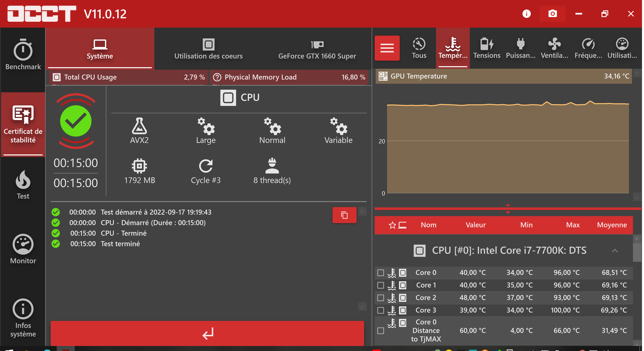Sort the sensors by the Moyenne column header
Image resolution: width=644 pixels, height=351 pixels.
[612, 225]
